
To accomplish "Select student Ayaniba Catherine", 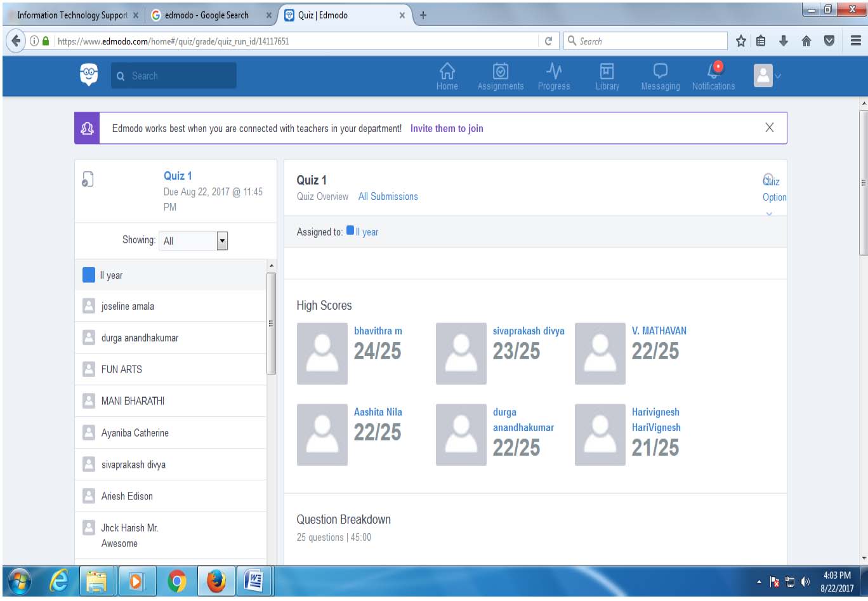I will (170, 433).
